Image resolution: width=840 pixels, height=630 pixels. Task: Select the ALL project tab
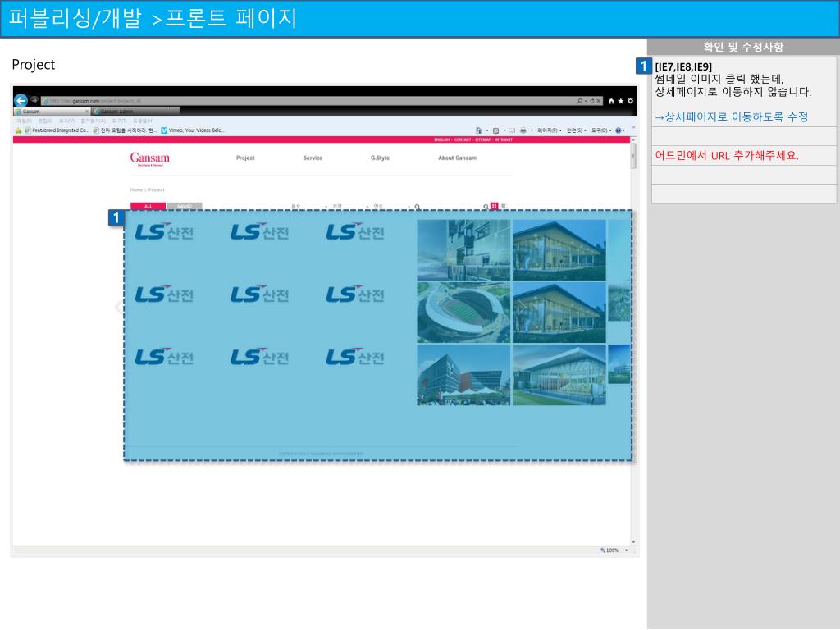pyautogui.click(x=148, y=206)
